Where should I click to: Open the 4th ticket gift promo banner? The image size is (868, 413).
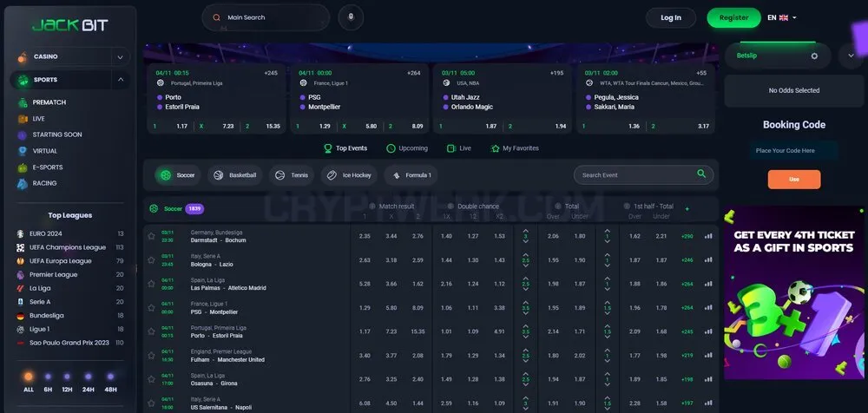click(x=794, y=293)
